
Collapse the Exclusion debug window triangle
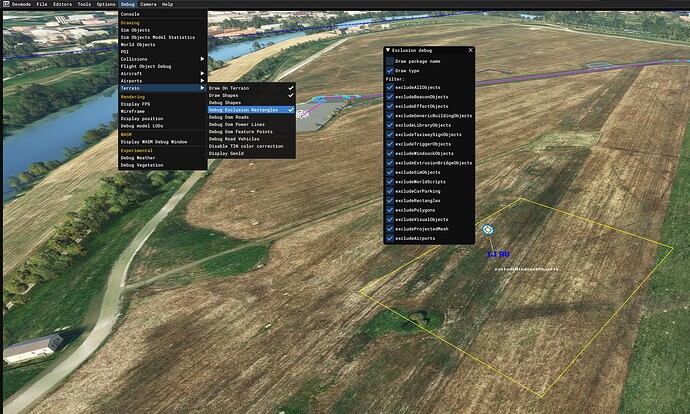[x=388, y=50]
